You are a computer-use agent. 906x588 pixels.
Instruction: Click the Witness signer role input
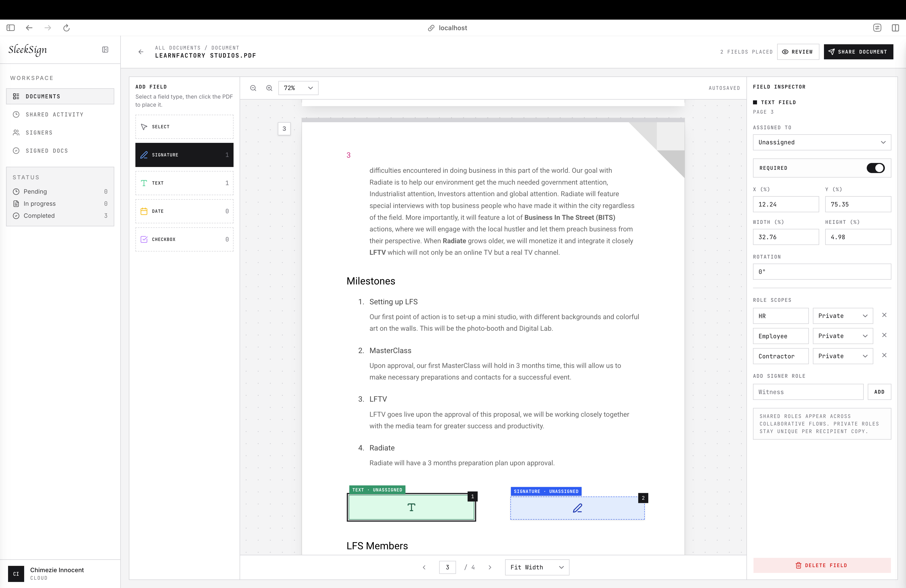[x=808, y=392]
